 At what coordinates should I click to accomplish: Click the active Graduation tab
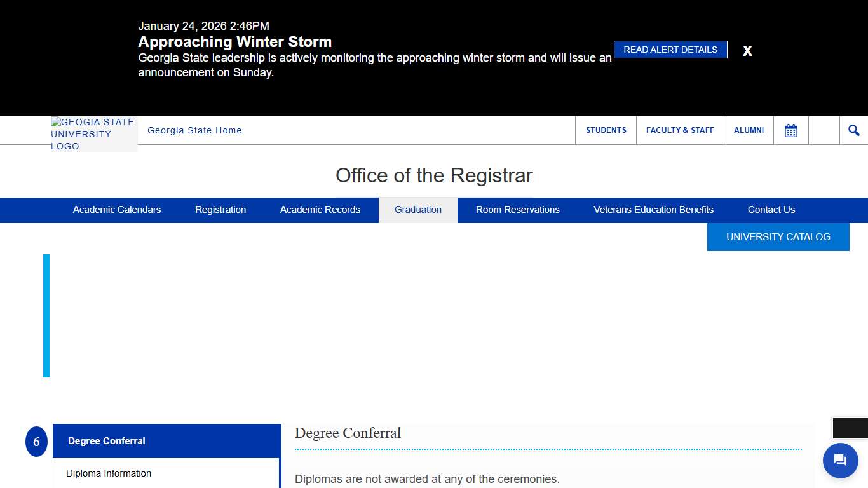point(417,210)
